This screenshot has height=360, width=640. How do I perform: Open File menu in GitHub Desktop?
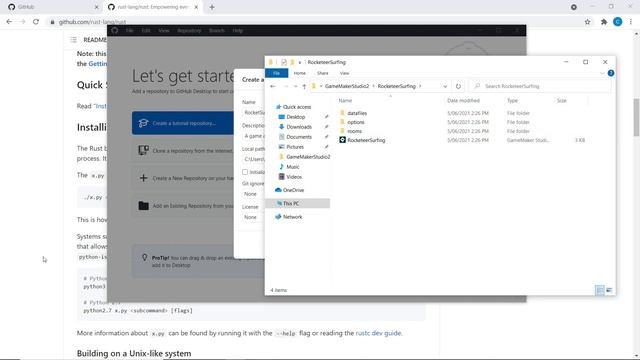[x=129, y=31]
